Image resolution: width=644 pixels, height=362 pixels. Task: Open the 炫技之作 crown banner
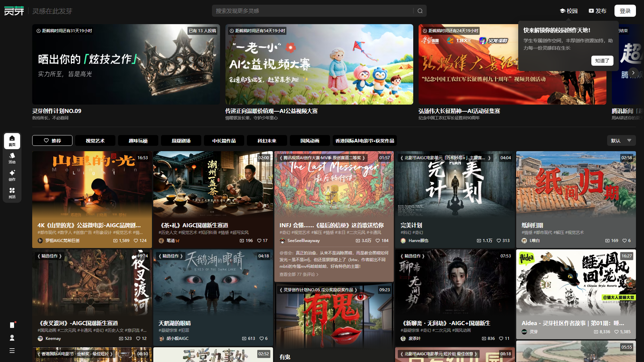[126, 64]
